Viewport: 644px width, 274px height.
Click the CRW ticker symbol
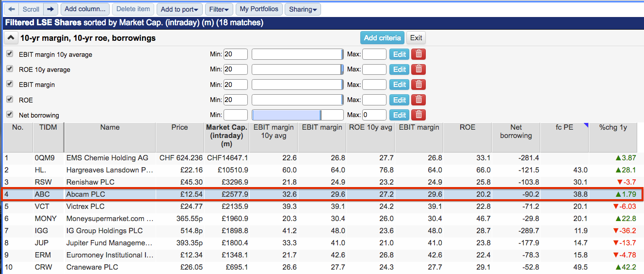[43, 267]
